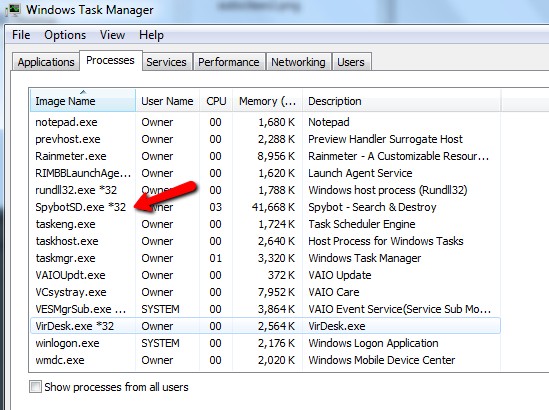The image size is (549, 410).
Task: Switch to the Users tab
Action: (x=351, y=62)
